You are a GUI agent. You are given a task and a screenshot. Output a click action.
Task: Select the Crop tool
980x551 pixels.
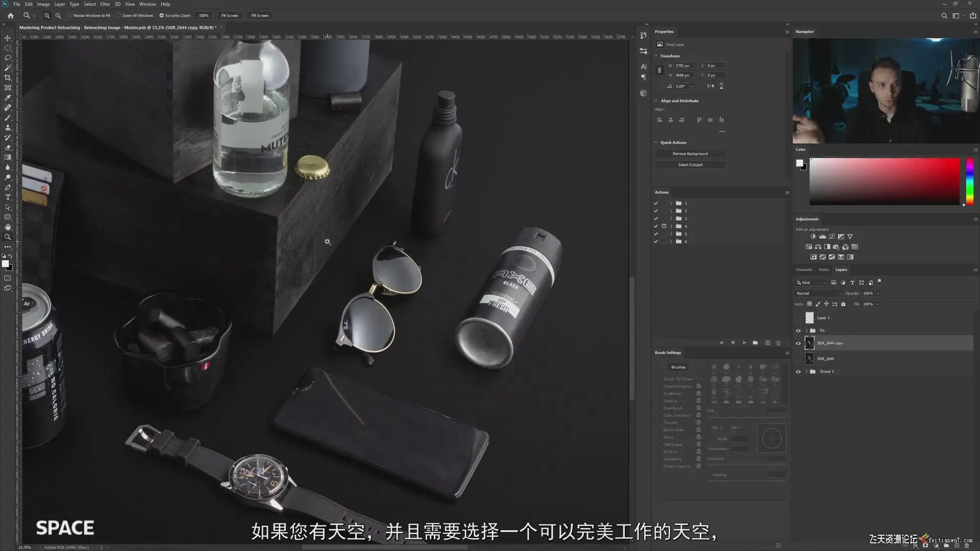coord(8,78)
